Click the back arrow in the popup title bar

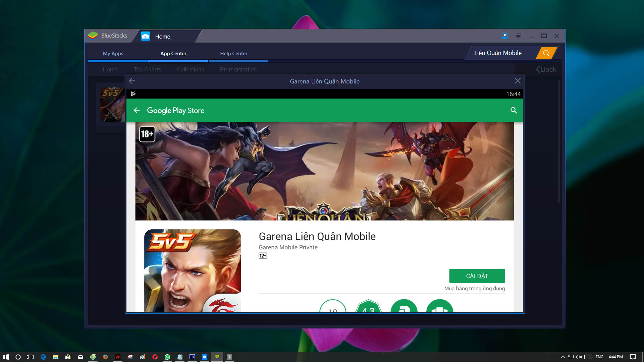click(x=132, y=81)
